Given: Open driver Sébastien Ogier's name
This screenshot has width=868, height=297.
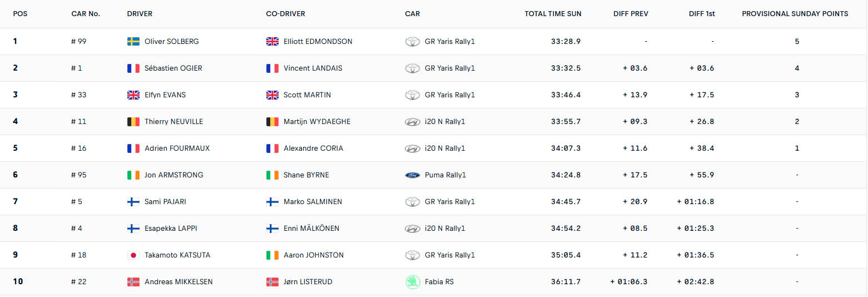Looking at the screenshot, I should tap(173, 68).
